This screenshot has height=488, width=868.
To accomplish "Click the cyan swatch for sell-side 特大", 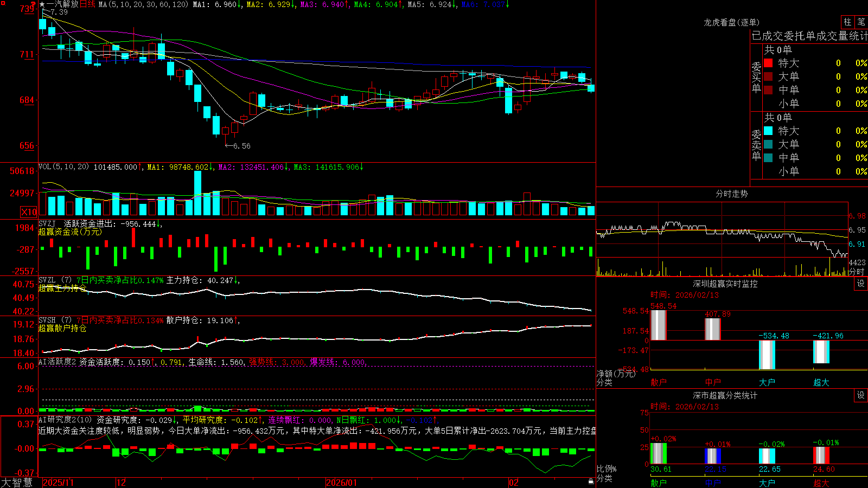I will tap(768, 131).
